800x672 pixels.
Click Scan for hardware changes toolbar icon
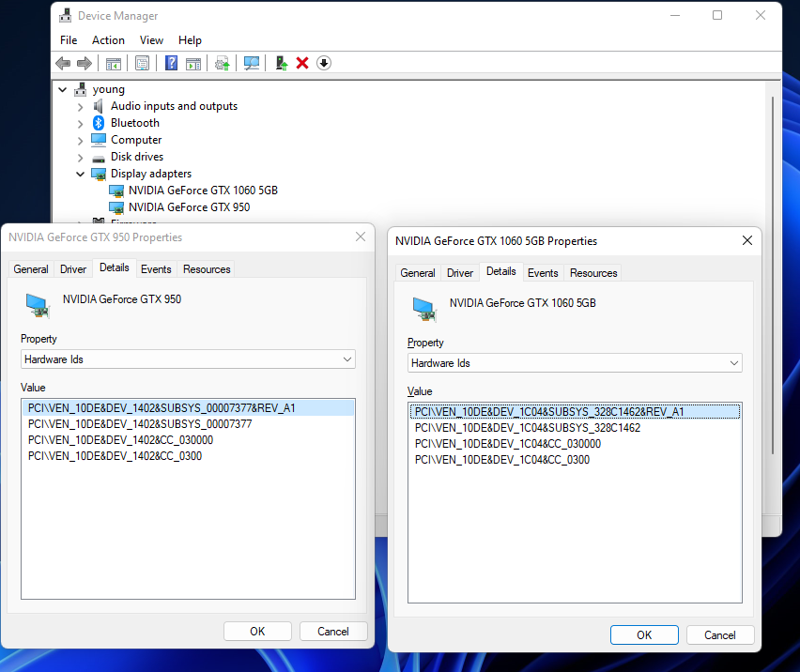click(x=252, y=63)
